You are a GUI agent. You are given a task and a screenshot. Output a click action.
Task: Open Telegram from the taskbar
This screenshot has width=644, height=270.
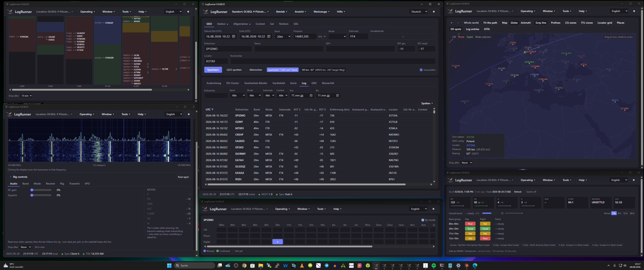click(x=327, y=265)
